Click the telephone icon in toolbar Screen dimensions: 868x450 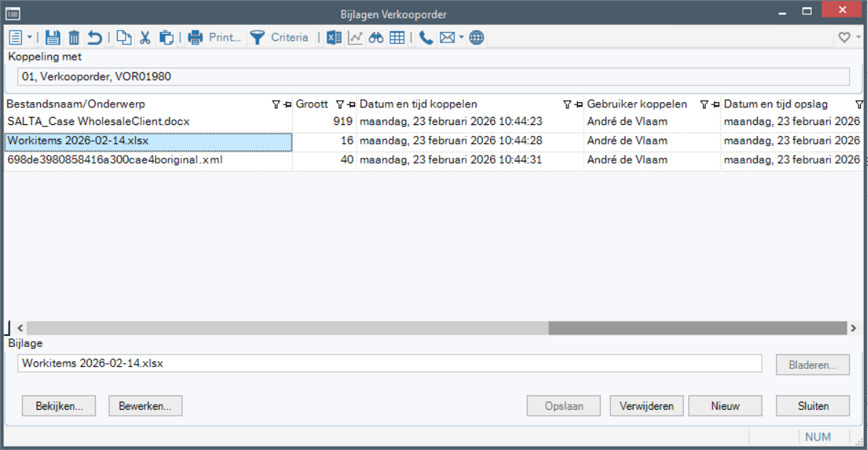coord(426,38)
